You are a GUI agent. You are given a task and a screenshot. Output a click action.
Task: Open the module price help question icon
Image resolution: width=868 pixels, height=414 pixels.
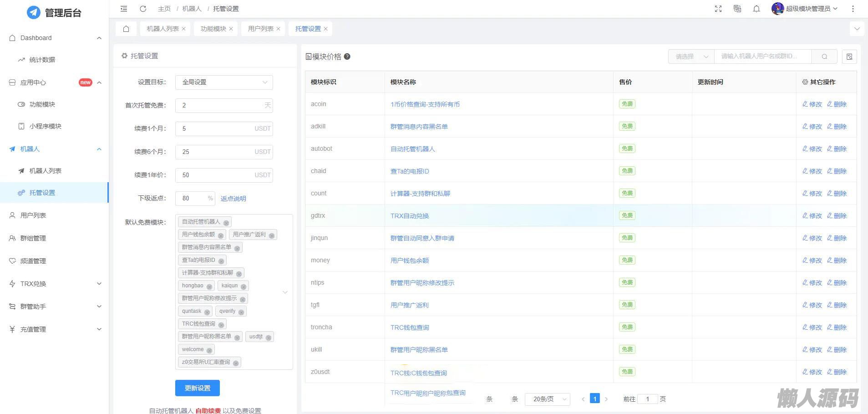(347, 56)
